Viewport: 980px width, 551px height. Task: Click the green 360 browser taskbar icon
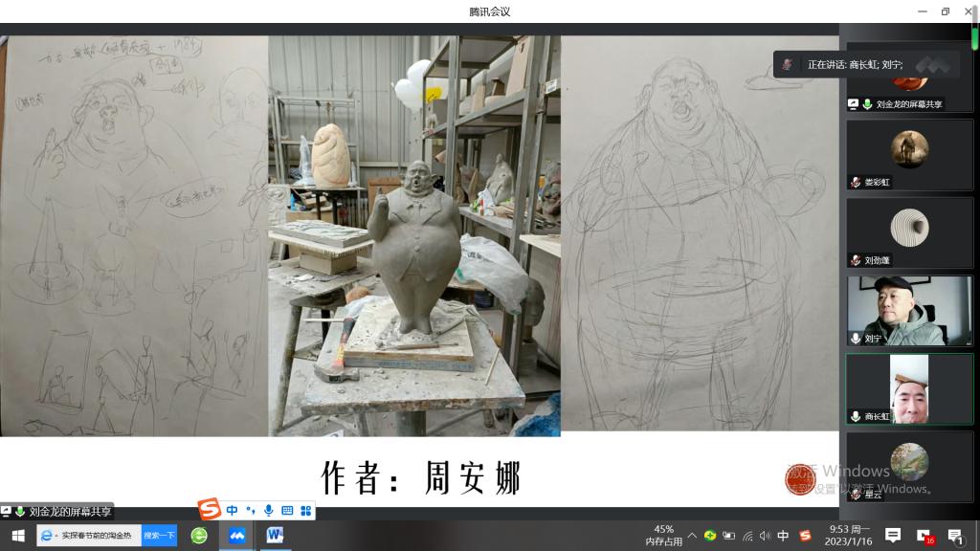pos(199,536)
